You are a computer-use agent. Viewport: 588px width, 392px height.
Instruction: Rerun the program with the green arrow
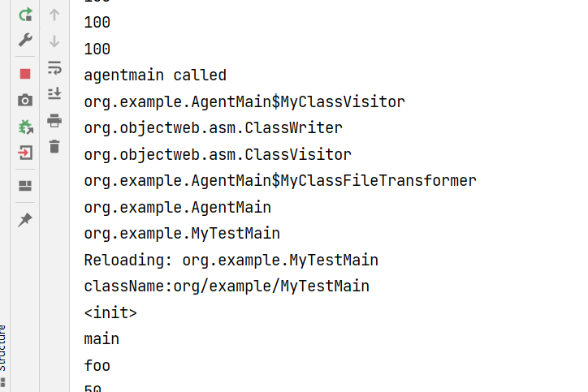25,14
